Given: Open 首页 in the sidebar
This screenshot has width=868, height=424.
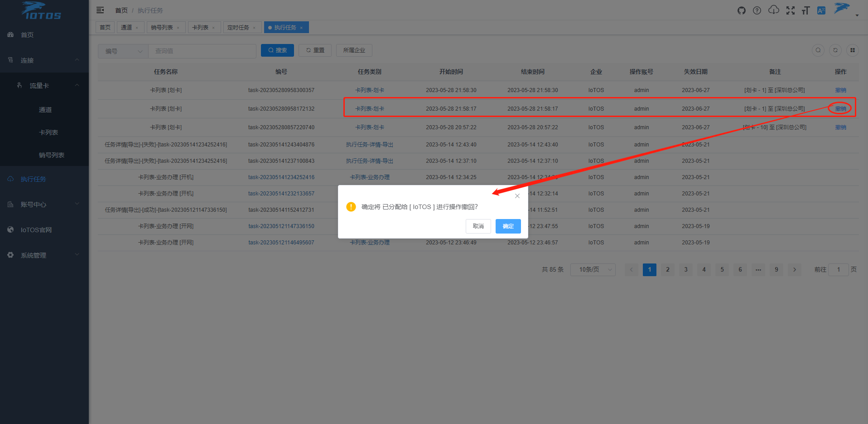Looking at the screenshot, I should click(x=44, y=35).
